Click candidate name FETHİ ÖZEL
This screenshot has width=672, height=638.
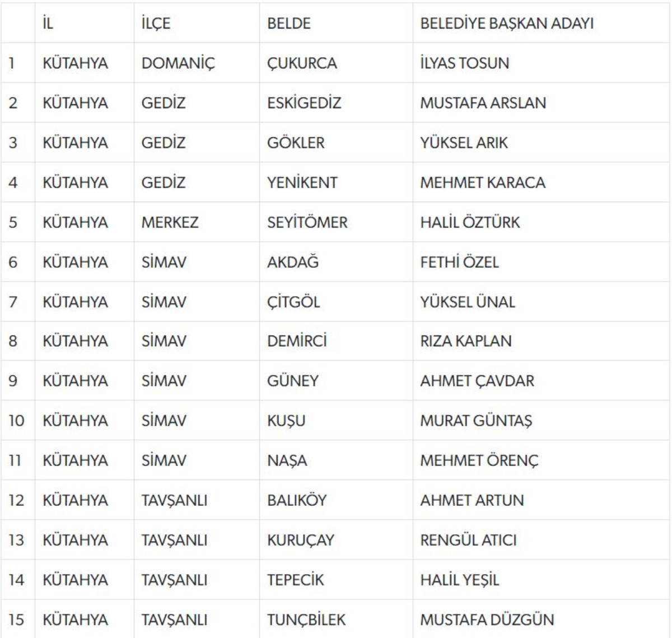(x=459, y=262)
